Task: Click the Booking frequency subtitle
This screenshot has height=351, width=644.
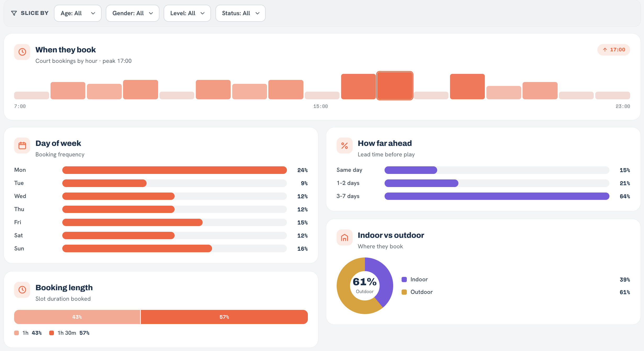Action: 60,155
